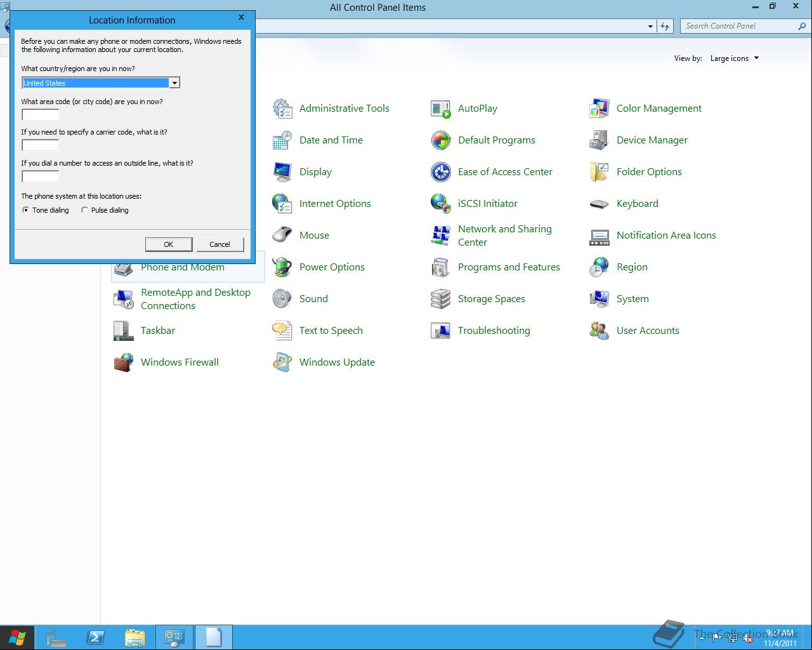Click OK in Location Information dialog
The height and width of the screenshot is (650, 812).
(169, 244)
